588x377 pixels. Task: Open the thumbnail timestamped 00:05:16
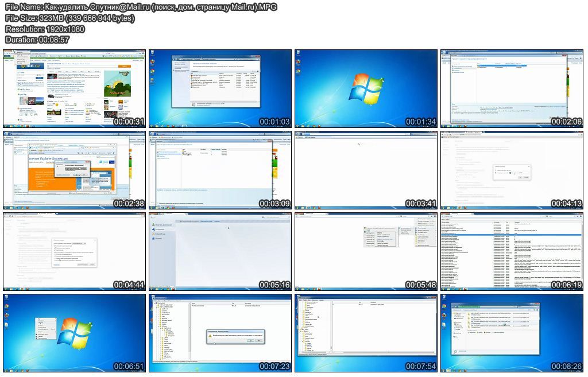pos(220,251)
